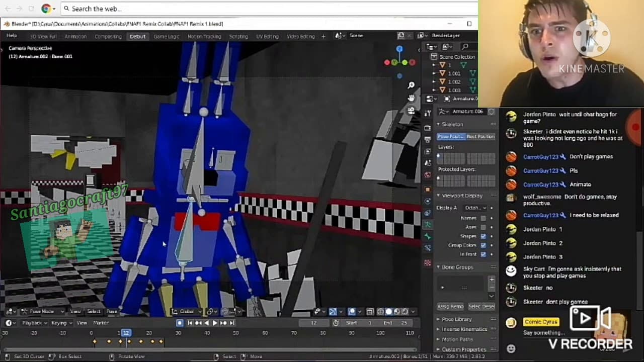Uncheck the Shapes checkbox
This screenshot has height=362, width=644.
pyautogui.click(x=484, y=236)
